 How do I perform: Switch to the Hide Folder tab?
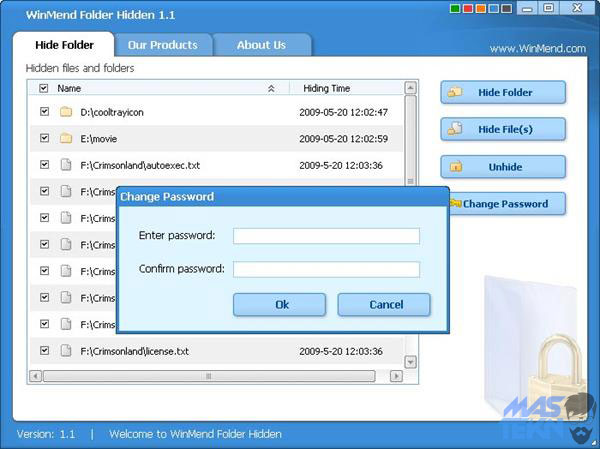coord(64,45)
